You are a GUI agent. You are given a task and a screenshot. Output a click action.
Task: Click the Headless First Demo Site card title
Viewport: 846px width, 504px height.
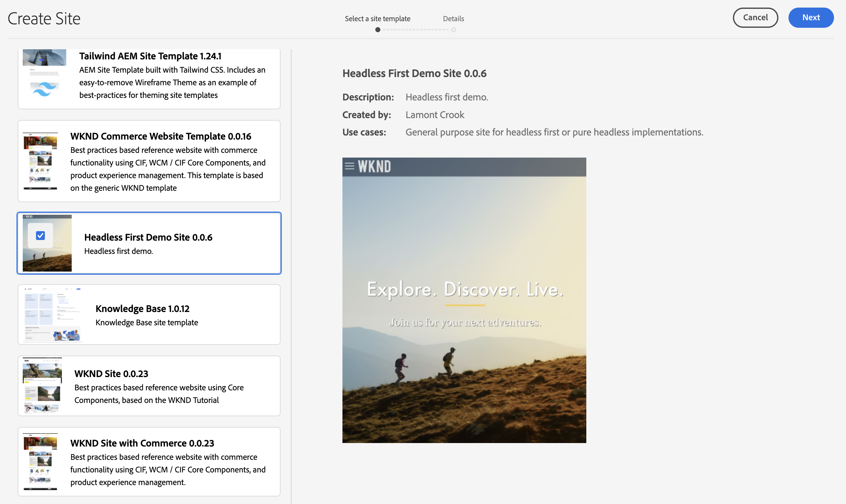coord(148,237)
